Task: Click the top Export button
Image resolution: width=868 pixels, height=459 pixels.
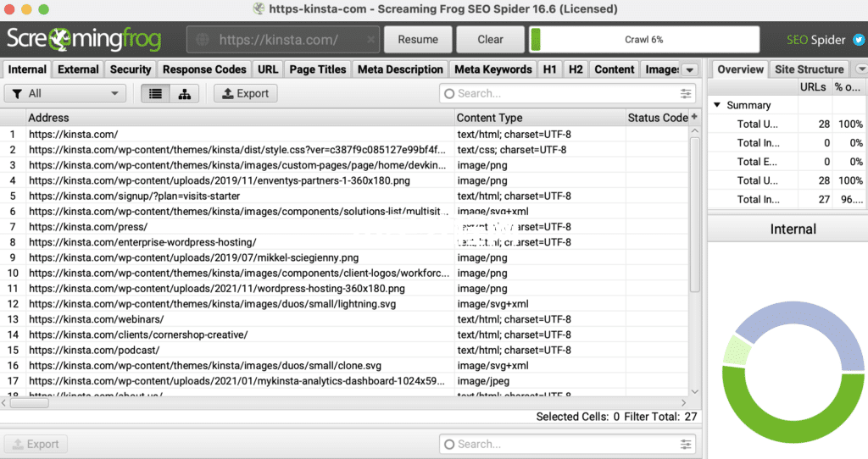Action: 245,93
